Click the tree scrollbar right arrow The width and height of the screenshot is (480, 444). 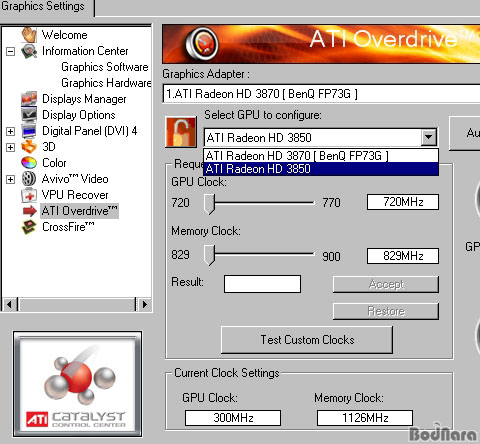(x=144, y=304)
